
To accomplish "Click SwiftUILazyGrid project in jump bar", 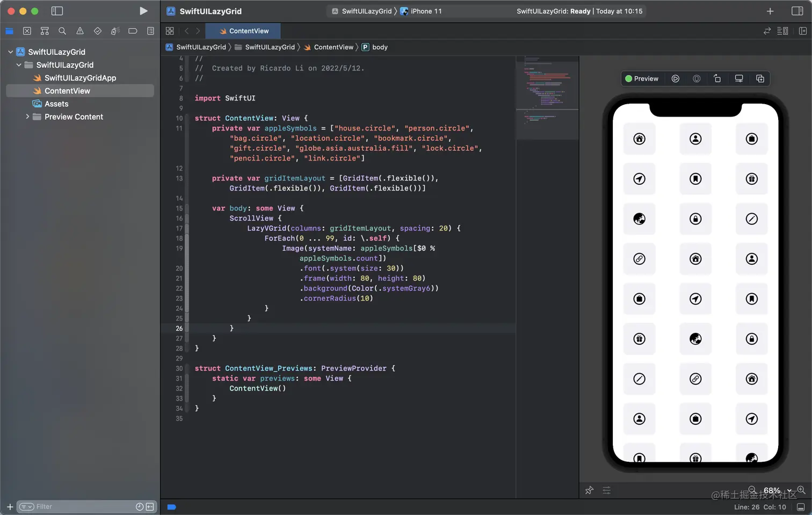I will click(196, 47).
